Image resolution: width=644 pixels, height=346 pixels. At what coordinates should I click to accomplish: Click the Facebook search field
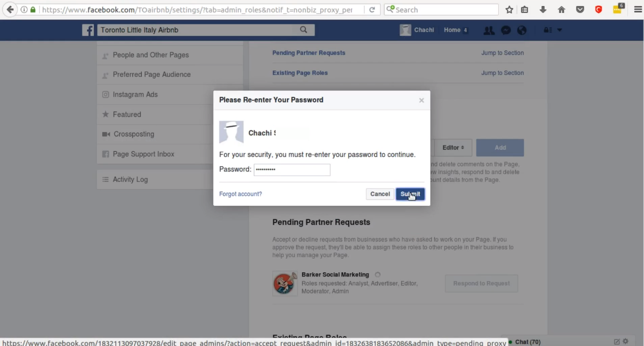pos(196,30)
